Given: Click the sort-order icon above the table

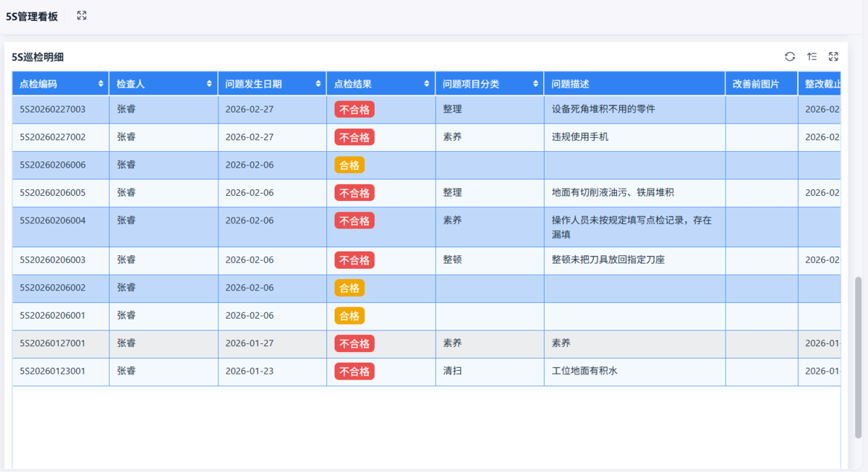Looking at the screenshot, I should click(x=812, y=56).
